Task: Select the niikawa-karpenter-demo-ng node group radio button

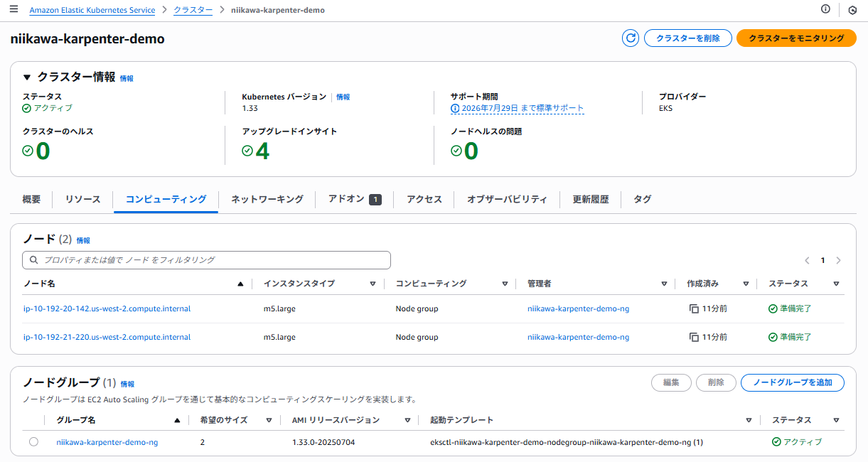Action: point(33,442)
